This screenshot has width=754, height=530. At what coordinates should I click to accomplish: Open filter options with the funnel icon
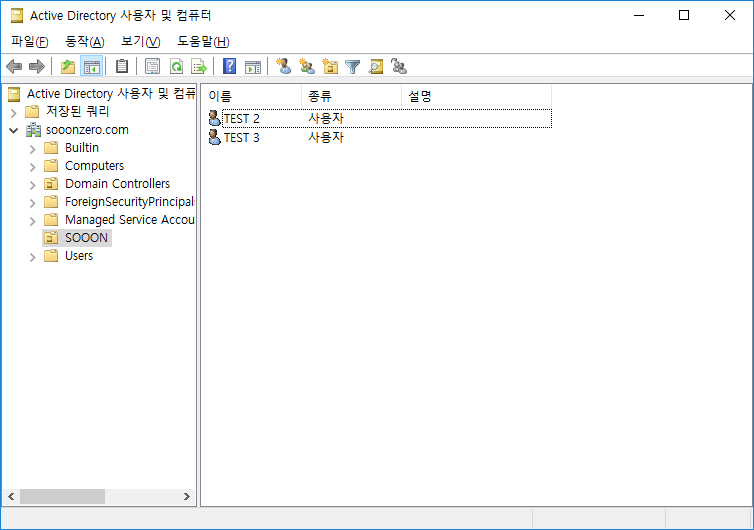(x=352, y=66)
